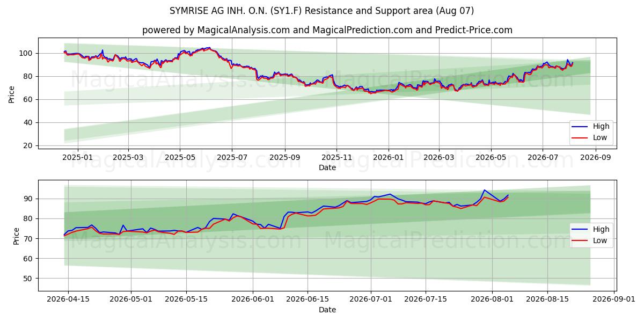Select the '2026-05' x-axis tick label
The width and height of the screenshot is (644, 322).
click(x=491, y=157)
